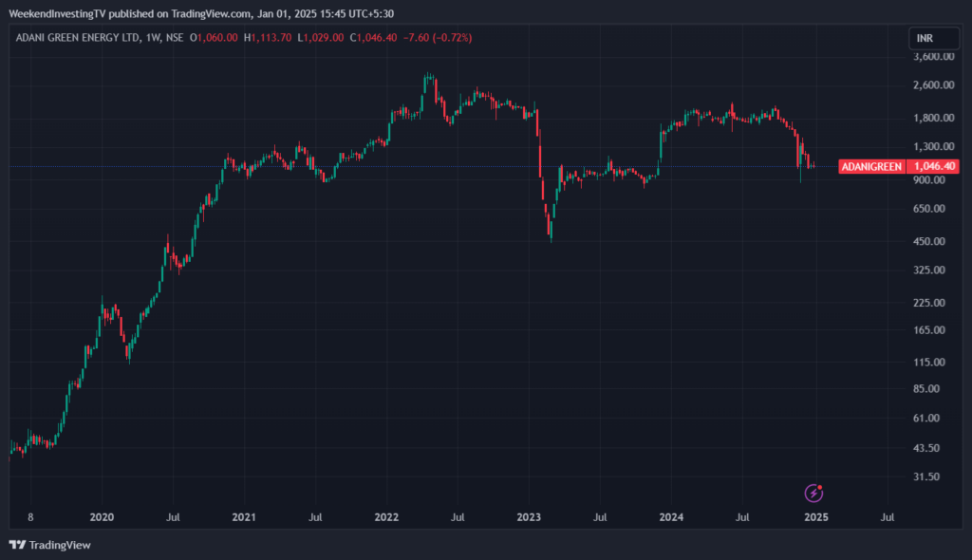
Task: Click the 115.00 price axis label
Action: coord(929,363)
